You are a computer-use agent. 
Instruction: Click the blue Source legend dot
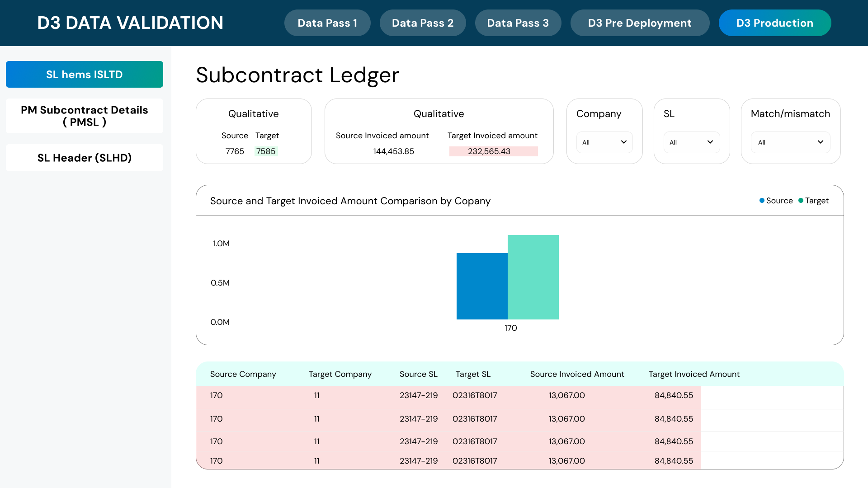[762, 201]
